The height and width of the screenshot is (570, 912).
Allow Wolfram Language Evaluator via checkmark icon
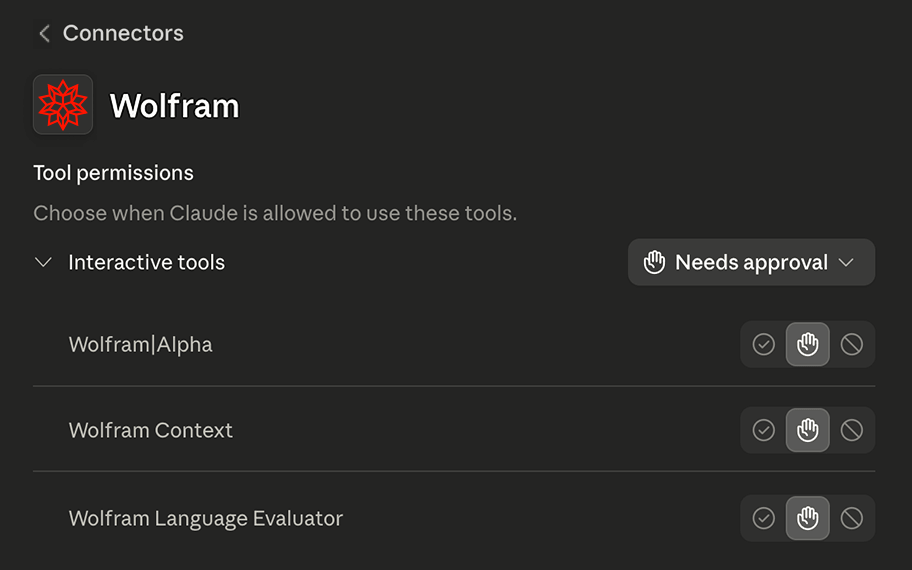click(x=763, y=518)
